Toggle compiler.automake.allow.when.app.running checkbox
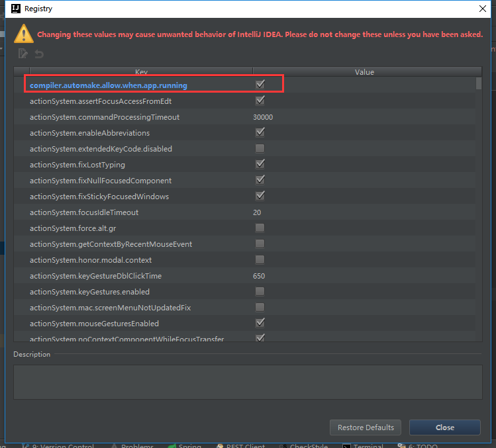This screenshot has width=496, height=448. tap(260, 85)
